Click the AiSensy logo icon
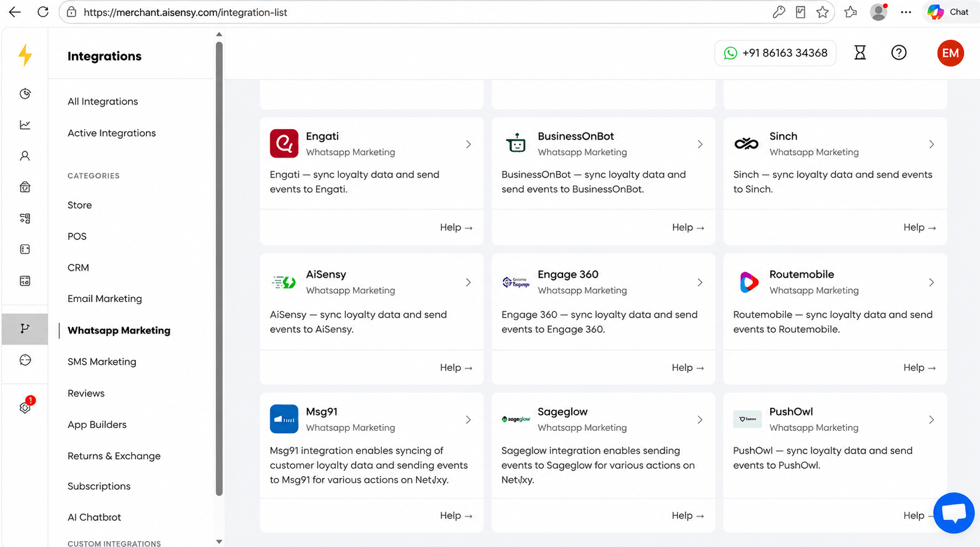Image resolution: width=980 pixels, height=547 pixels. 284,283
